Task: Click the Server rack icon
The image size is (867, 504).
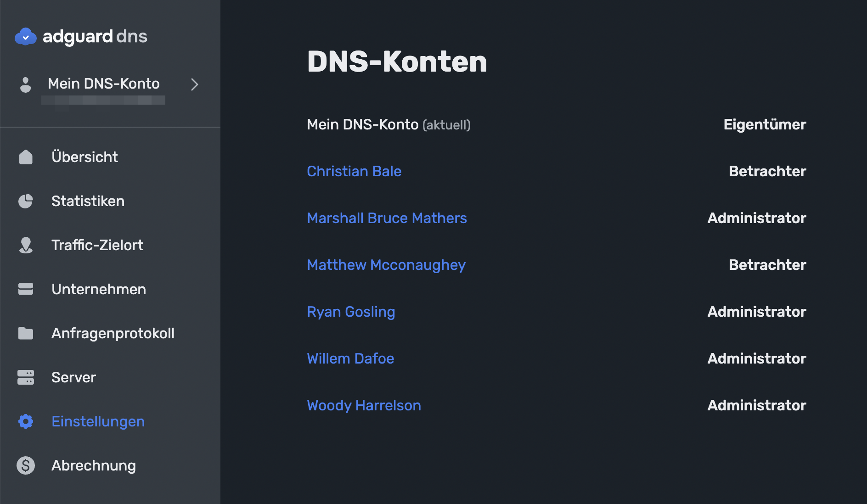Action: [x=26, y=377]
